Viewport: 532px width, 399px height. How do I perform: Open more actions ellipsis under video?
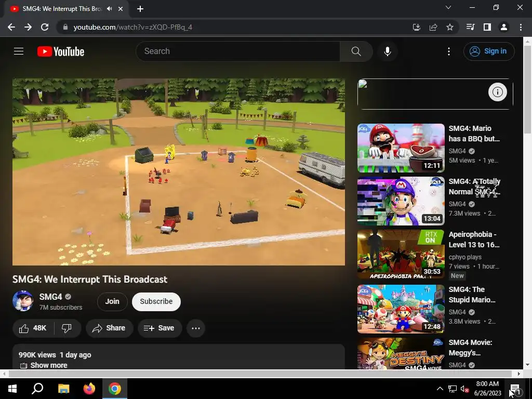[196, 328]
